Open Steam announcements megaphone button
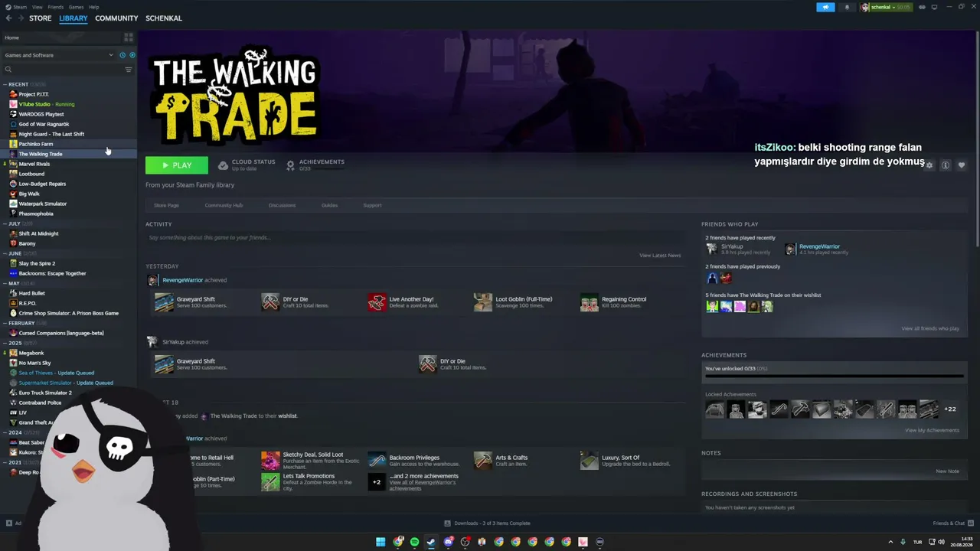 [825, 7]
